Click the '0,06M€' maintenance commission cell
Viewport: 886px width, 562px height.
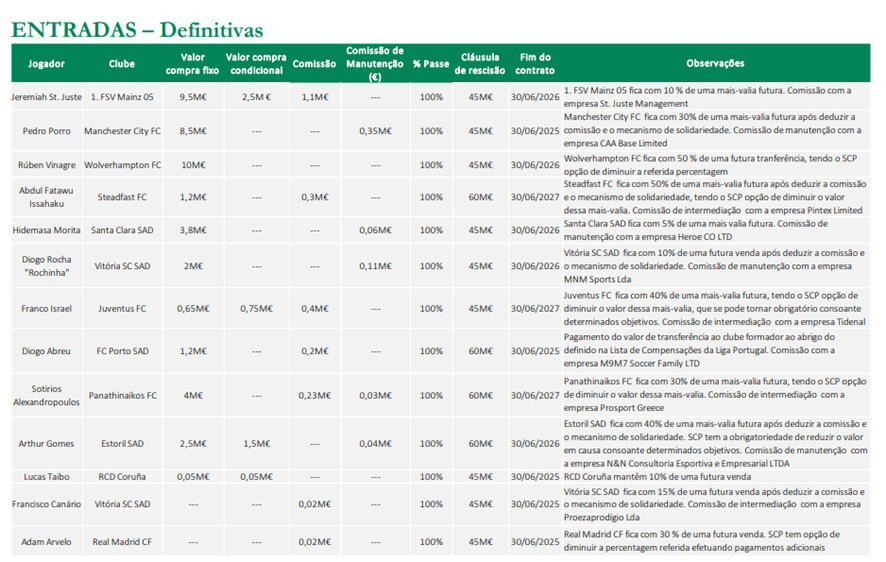tap(376, 230)
